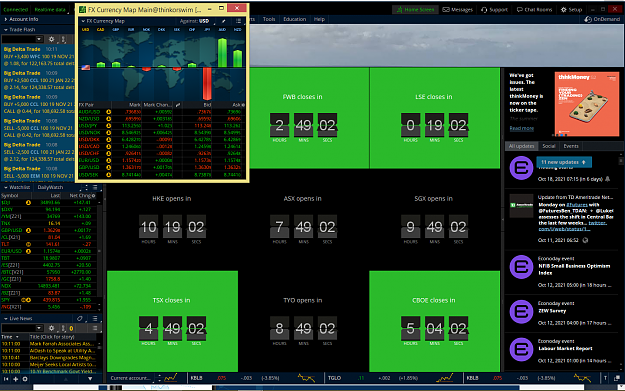Select GBP/USD row in watchlist
Screen dimensions: 625x391
pos(49,230)
